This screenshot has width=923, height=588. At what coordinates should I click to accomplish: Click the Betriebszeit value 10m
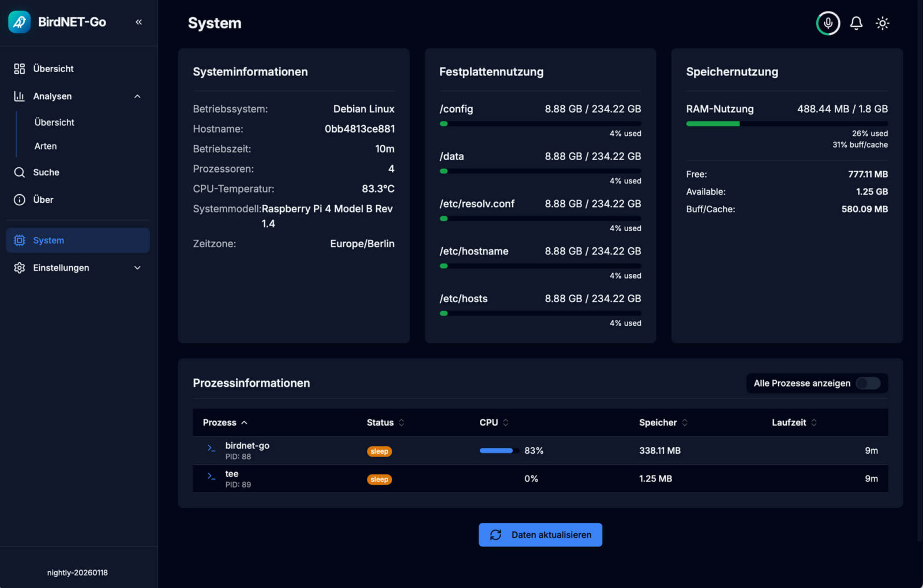pyautogui.click(x=385, y=149)
